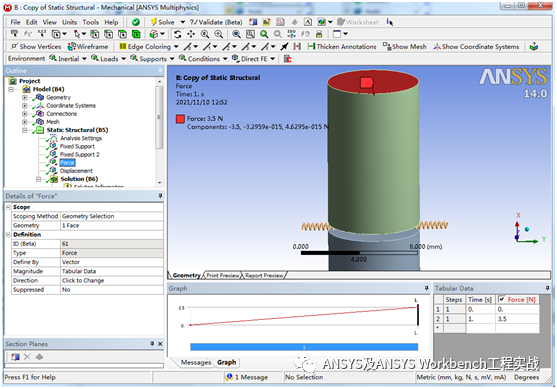Toggle the Force [N] column checkbox
Screen dimensions: 557x389
pos(502,299)
